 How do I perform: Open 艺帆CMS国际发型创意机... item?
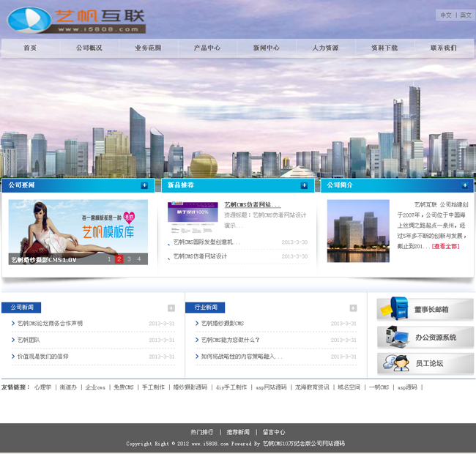point(207,242)
